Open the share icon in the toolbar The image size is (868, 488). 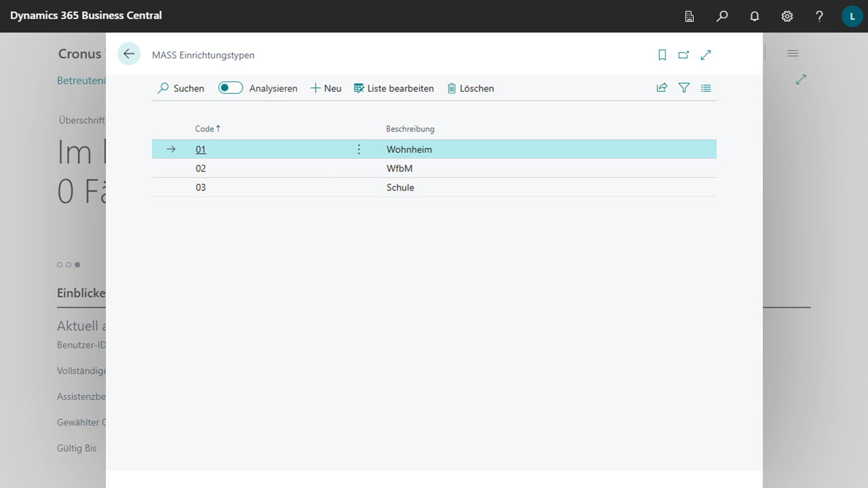[x=662, y=88]
